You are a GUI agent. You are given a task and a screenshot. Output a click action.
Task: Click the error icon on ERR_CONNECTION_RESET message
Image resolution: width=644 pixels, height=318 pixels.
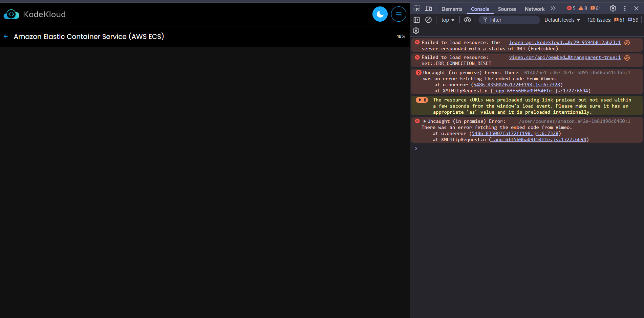click(x=417, y=57)
